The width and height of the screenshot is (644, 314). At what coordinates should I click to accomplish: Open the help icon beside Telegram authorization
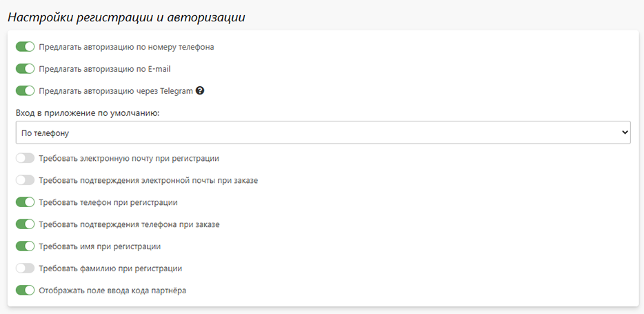pyautogui.click(x=200, y=91)
